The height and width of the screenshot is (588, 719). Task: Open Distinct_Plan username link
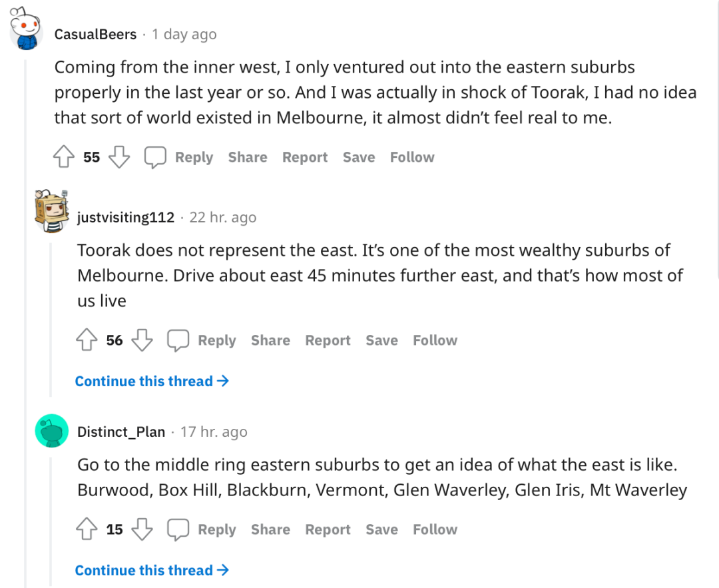[121, 432]
